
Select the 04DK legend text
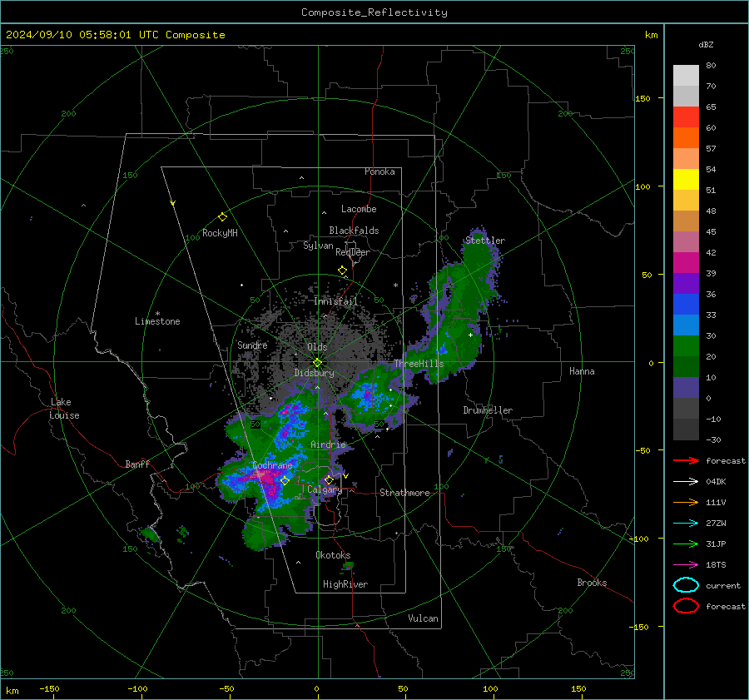tap(716, 481)
